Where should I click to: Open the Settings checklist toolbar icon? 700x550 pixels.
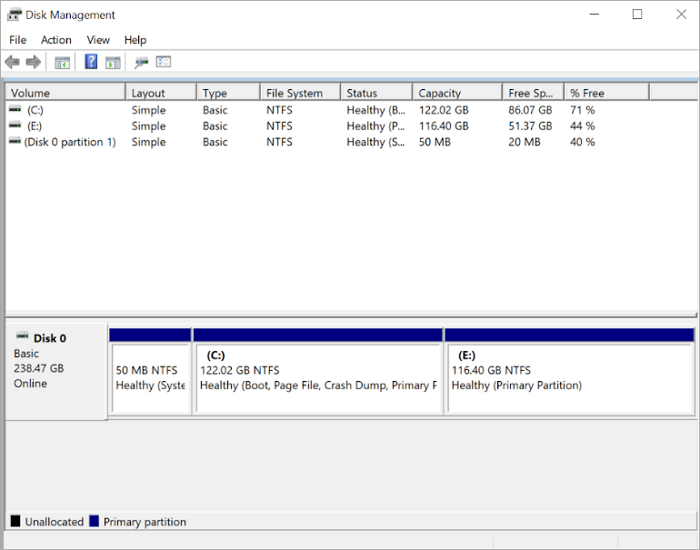(163, 62)
